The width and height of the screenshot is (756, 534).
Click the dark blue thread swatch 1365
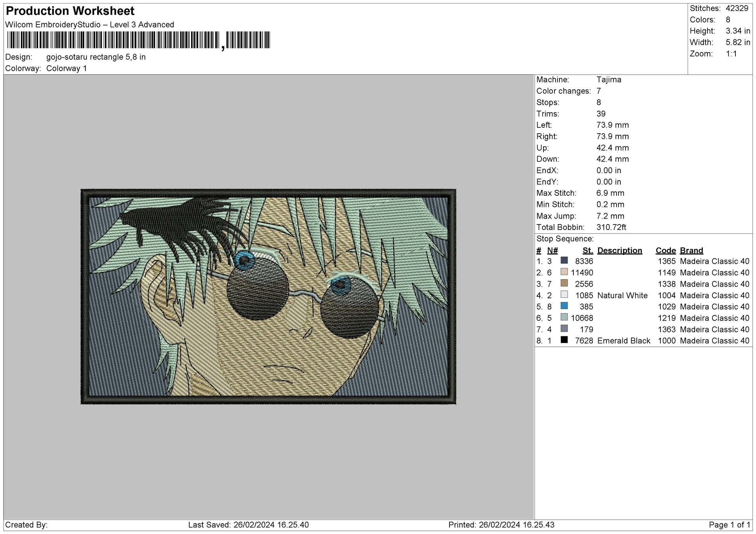(564, 261)
